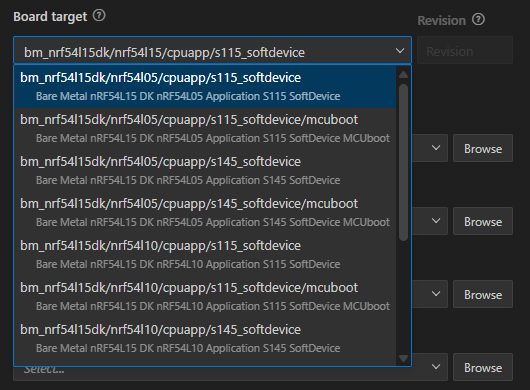This screenshot has height=390, width=530.
Task: Open Board target help icon
Action: pyautogui.click(x=99, y=16)
